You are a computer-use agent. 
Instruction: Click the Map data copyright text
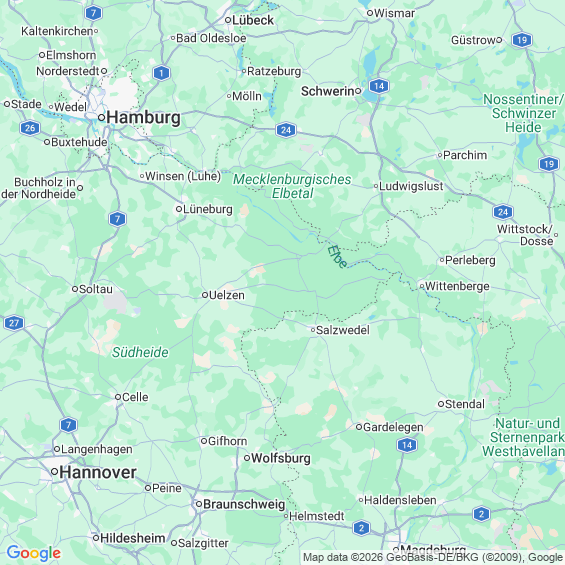[433, 557]
